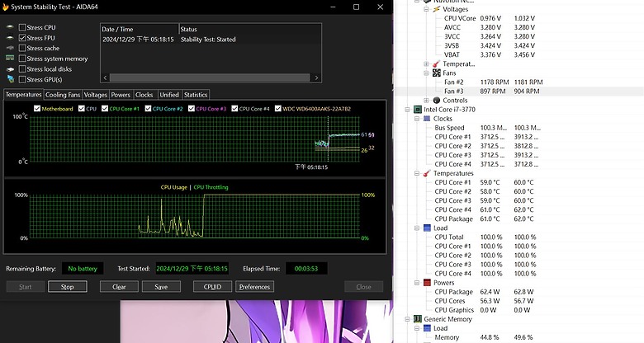644x343 pixels.
Task: Toggle Motherboard graph checkbox
Action: 37,108
